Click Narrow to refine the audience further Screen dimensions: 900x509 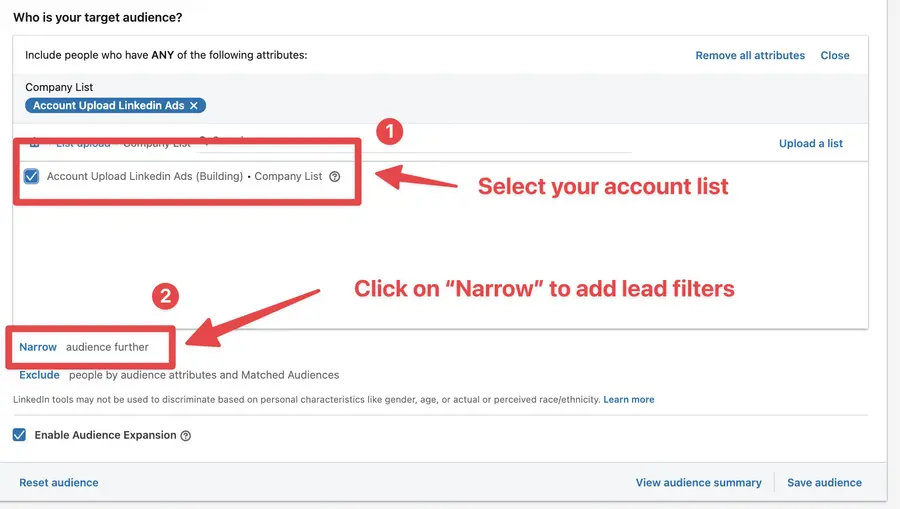38,347
